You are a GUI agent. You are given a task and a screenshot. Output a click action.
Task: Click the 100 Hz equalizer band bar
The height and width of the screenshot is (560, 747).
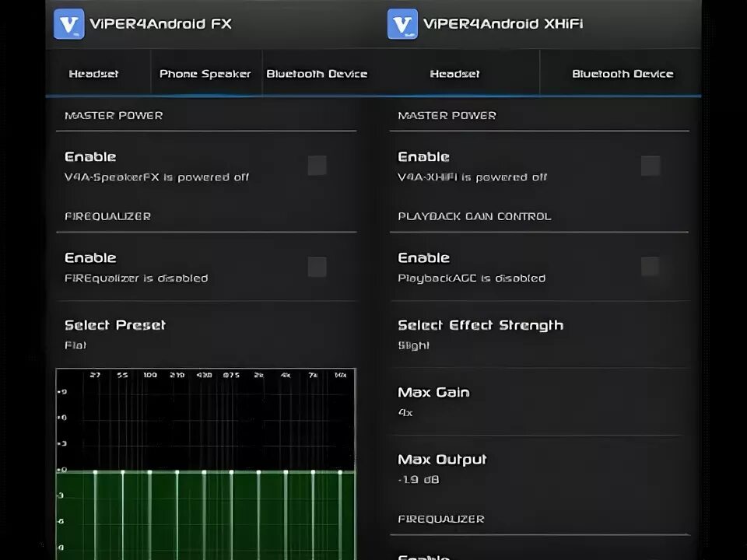click(x=149, y=514)
